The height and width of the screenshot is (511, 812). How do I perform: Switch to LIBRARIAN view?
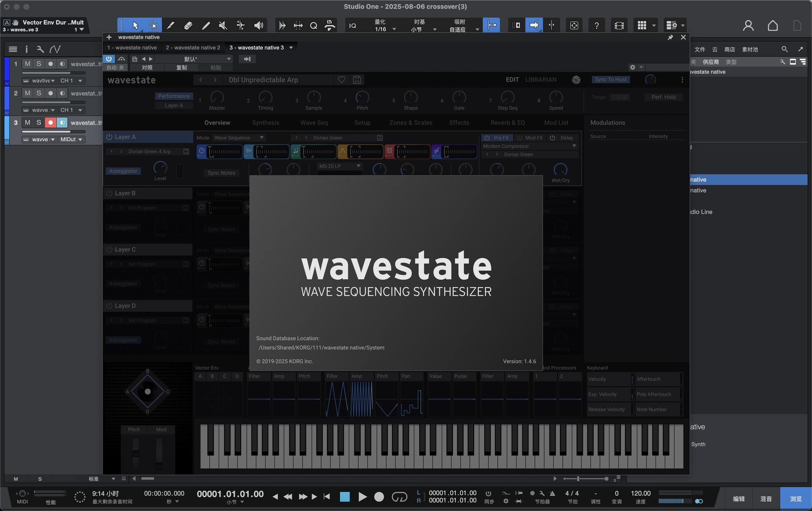point(540,80)
